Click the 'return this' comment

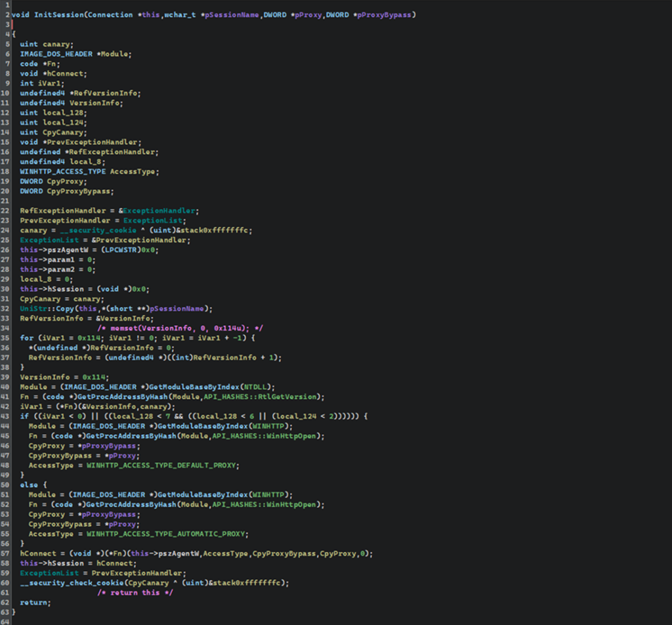136,592
